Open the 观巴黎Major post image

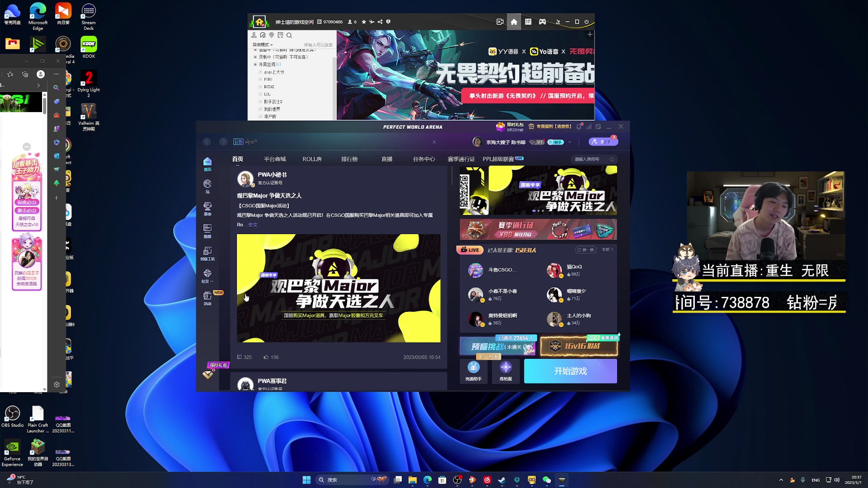(339, 288)
